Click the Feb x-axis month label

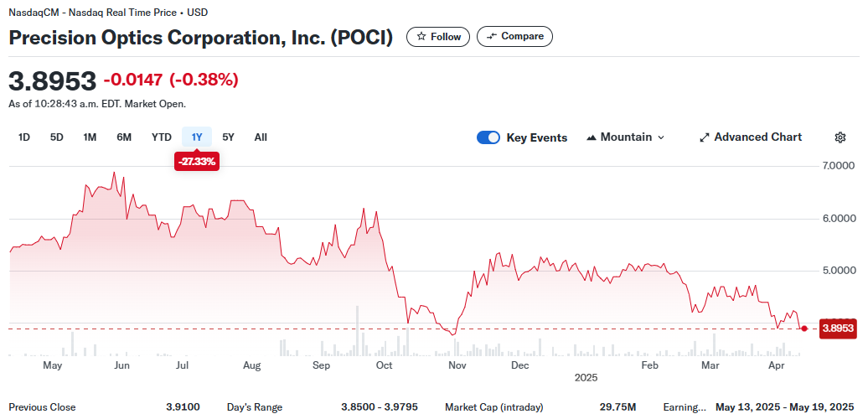(x=648, y=366)
